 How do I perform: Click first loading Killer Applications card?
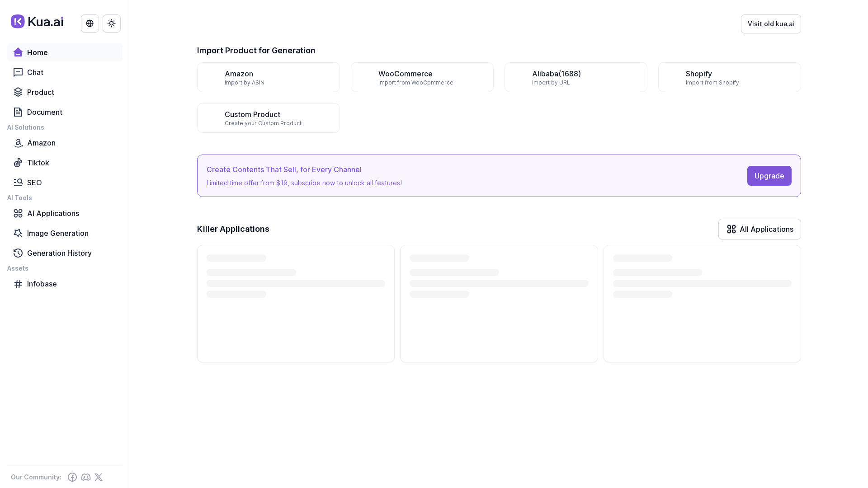click(x=296, y=304)
